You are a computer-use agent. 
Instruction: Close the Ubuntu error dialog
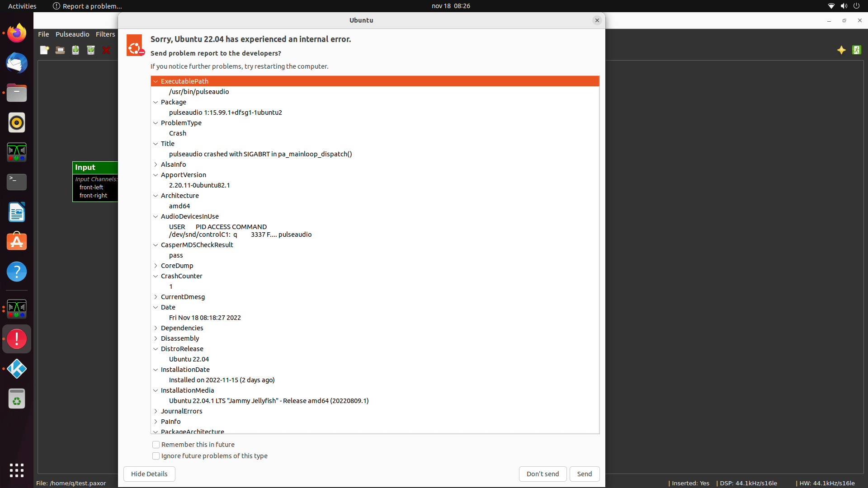(597, 20)
